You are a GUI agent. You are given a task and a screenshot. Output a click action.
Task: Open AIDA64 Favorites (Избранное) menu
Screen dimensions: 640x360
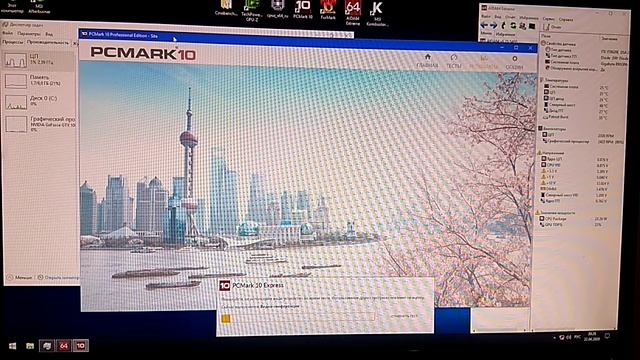(x=529, y=18)
